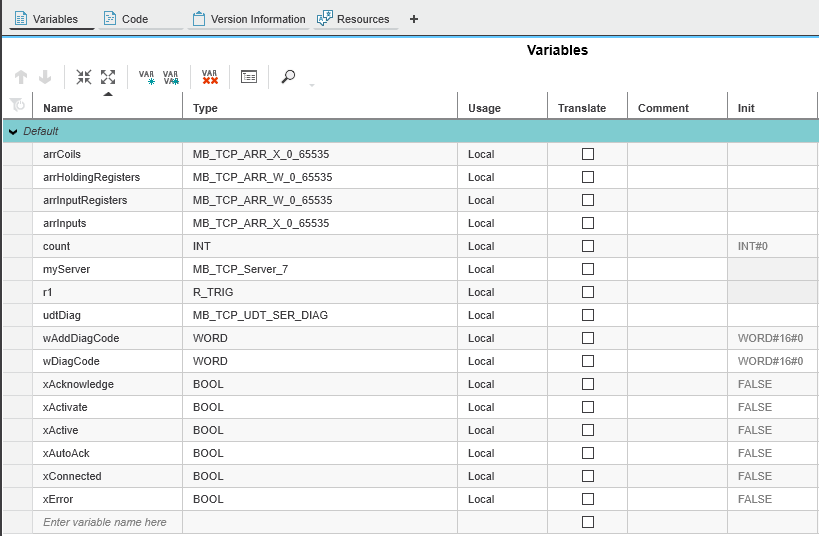Toggle Translate checkbox for arrHoldingRegisters

[x=588, y=177]
